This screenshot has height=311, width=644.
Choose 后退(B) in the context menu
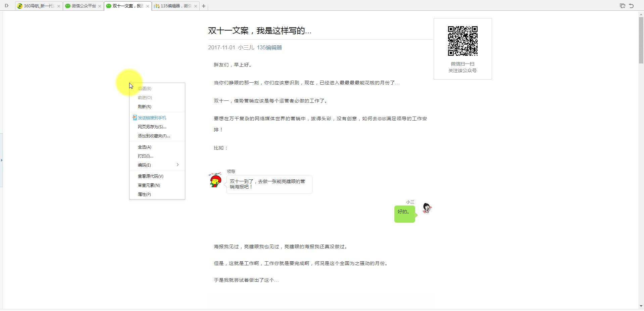tap(157, 89)
